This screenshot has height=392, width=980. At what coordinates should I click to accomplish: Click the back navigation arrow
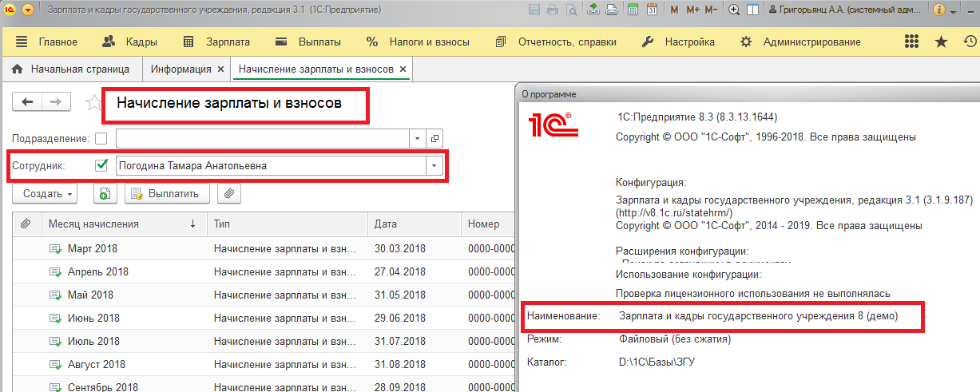coord(27,102)
